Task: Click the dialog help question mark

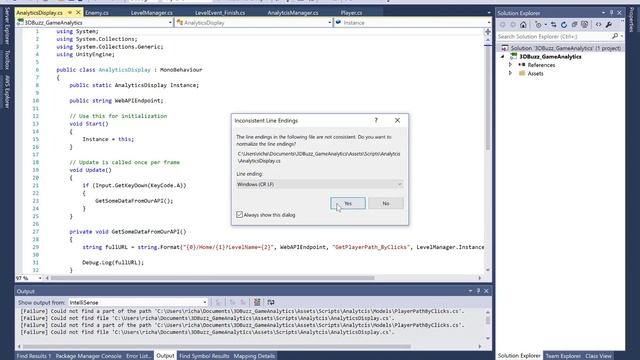Action: pyautogui.click(x=376, y=120)
